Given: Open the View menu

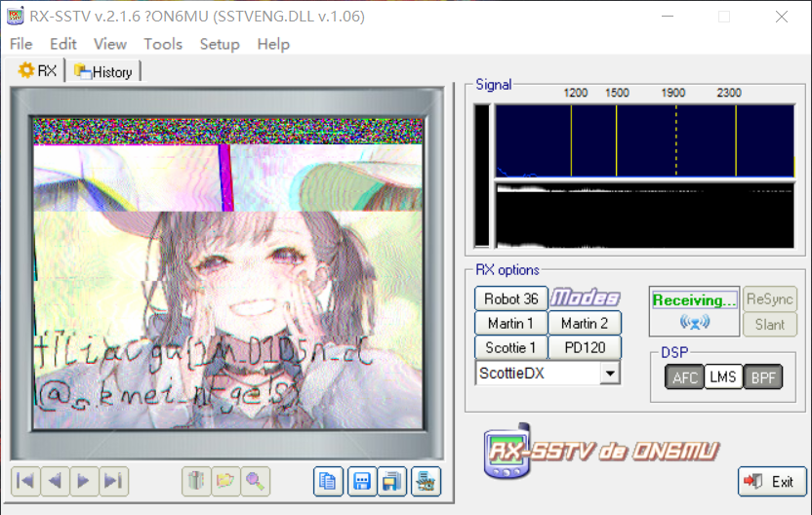Looking at the screenshot, I should 110,44.
